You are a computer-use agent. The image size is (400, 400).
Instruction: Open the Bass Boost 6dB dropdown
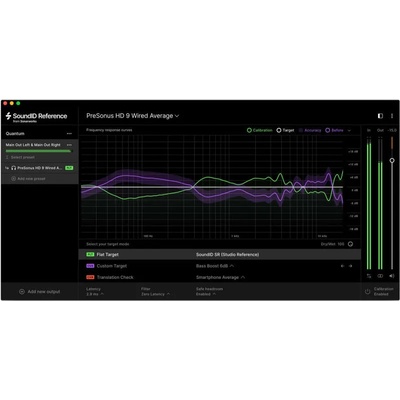click(215, 266)
